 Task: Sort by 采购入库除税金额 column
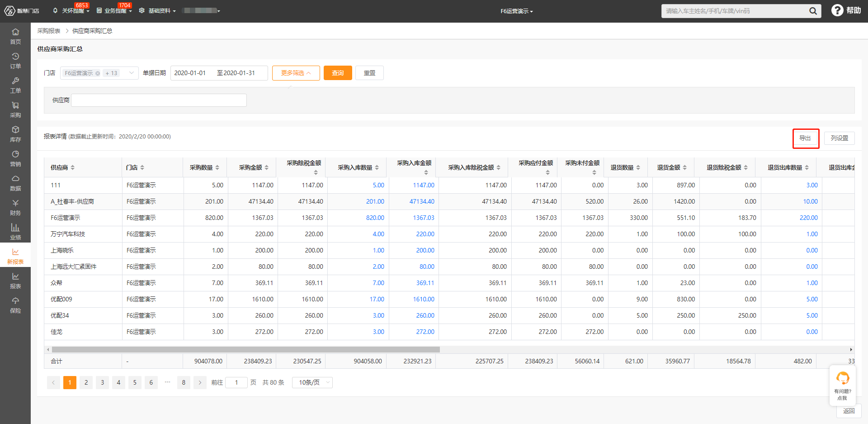(499, 167)
